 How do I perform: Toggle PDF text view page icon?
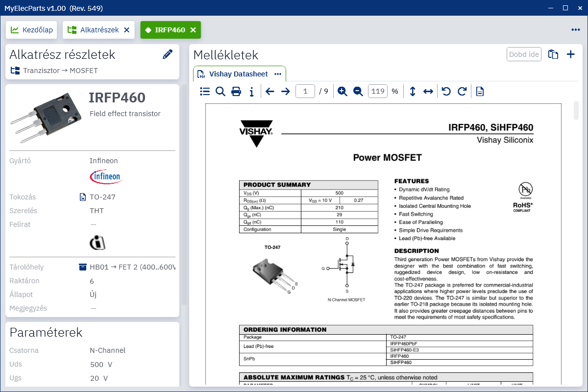point(480,91)
